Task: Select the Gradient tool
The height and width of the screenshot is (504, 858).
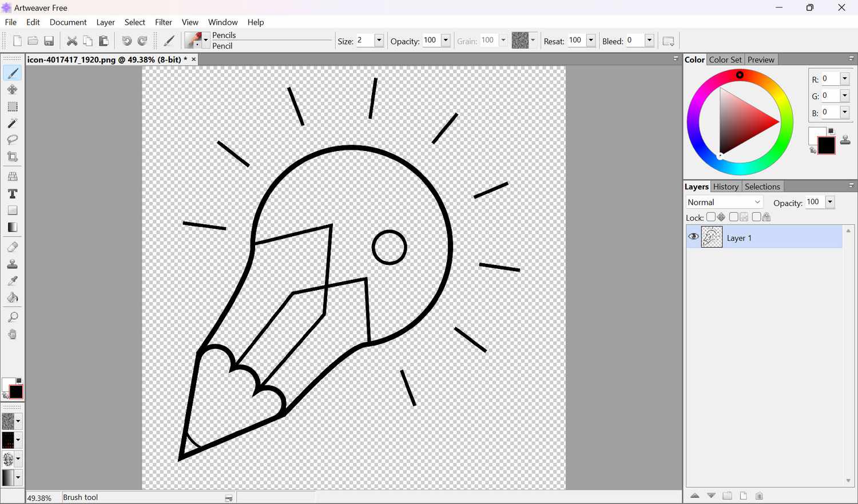Action: (x=13, y=227)
